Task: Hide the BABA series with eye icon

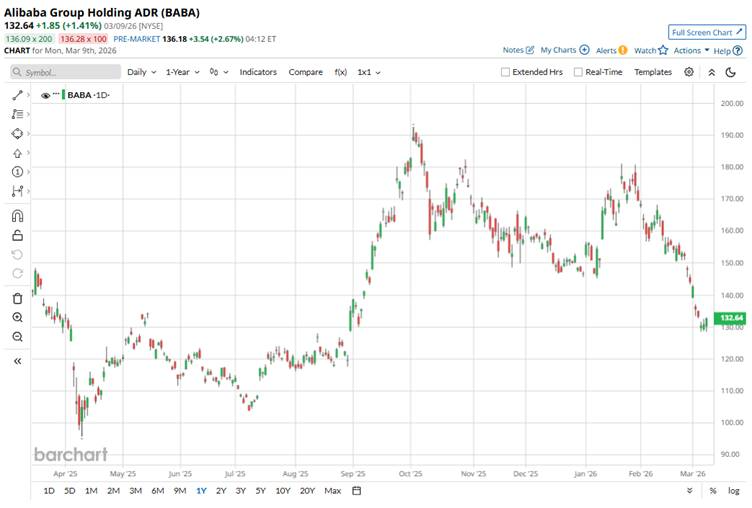Action: pos(45,95)
